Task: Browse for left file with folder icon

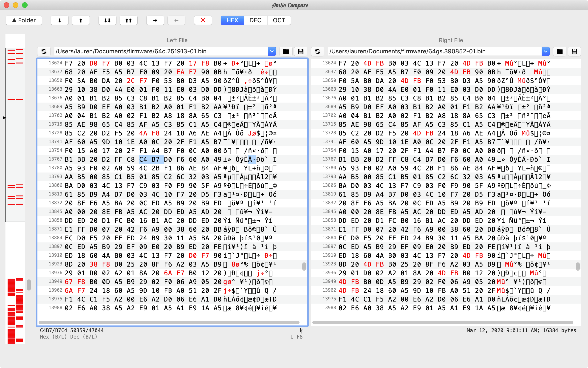Action: [286, 51]
